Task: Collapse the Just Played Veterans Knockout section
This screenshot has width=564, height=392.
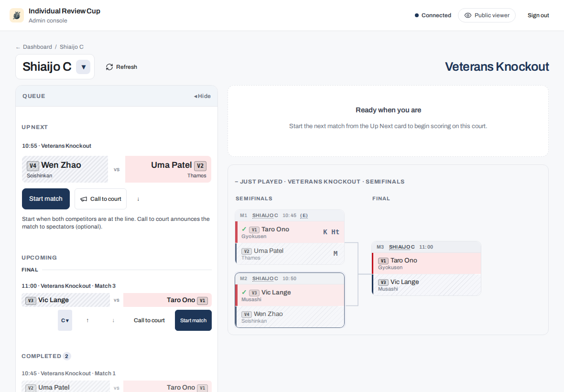Action: point(319,182)
